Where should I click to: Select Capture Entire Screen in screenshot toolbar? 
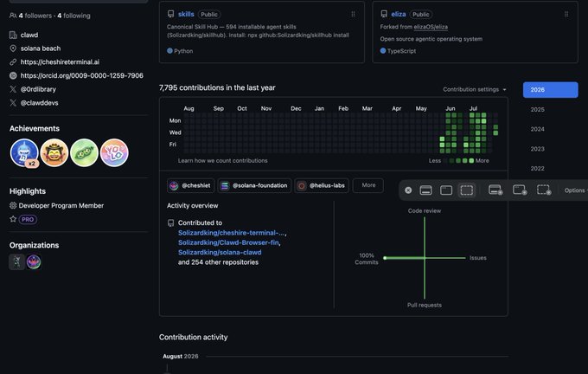click(425, 190)
